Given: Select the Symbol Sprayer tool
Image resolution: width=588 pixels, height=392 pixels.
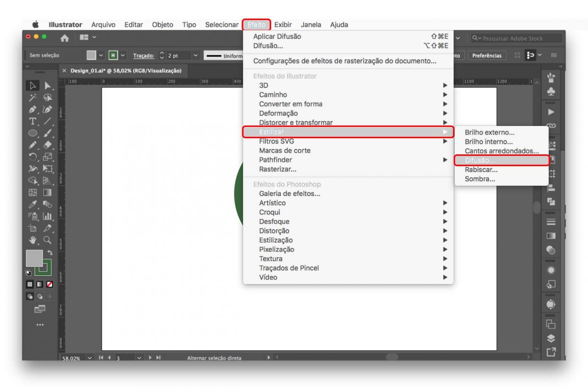Looking at the screenshot, I should (x=33, y=216).
